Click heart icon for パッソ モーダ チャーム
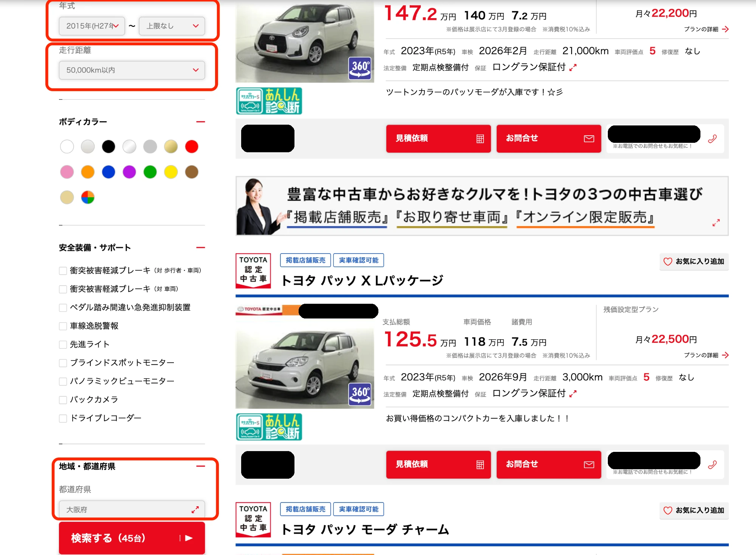The height and width of the screenshot is (555, 756). click(x=668, y=510)
